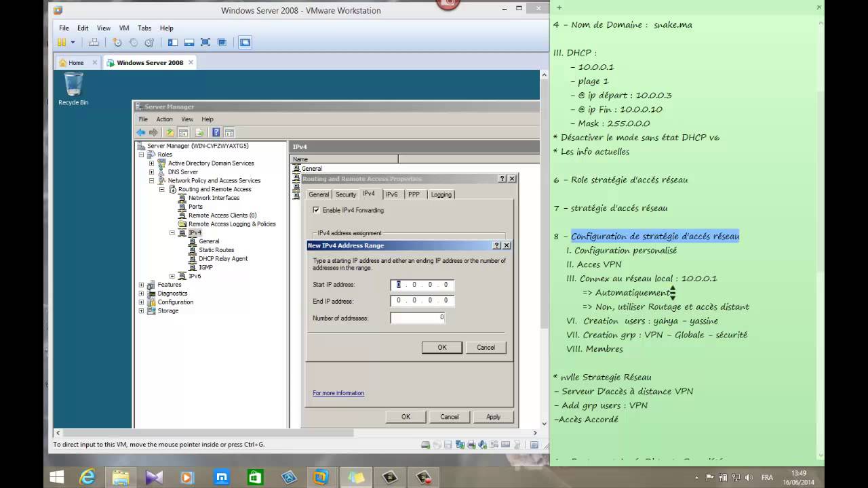Screen dimensions: 868x488
Task: Open the power options dropdown arrow in VMware toolbar
Action: pyautogui.click(x=73, y=42)
